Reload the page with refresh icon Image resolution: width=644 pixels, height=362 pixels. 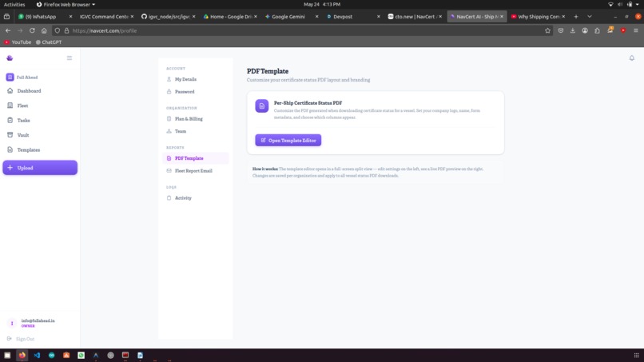[32, 30]
